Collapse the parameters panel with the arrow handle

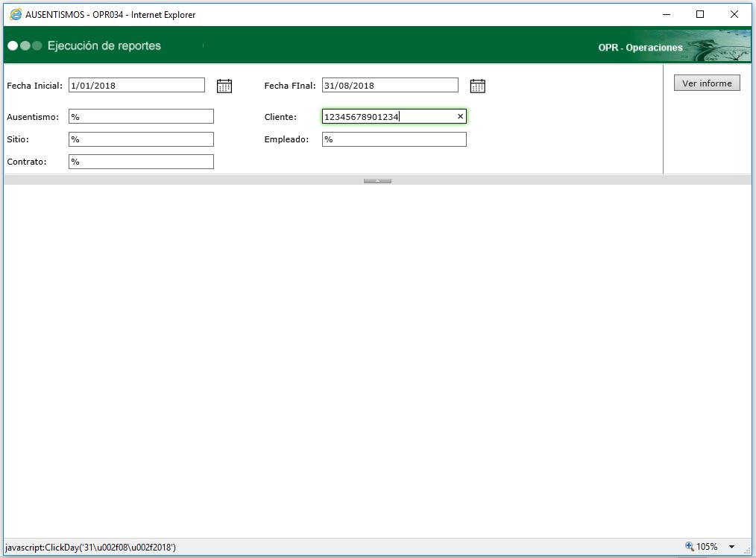(x=377, y=181)
